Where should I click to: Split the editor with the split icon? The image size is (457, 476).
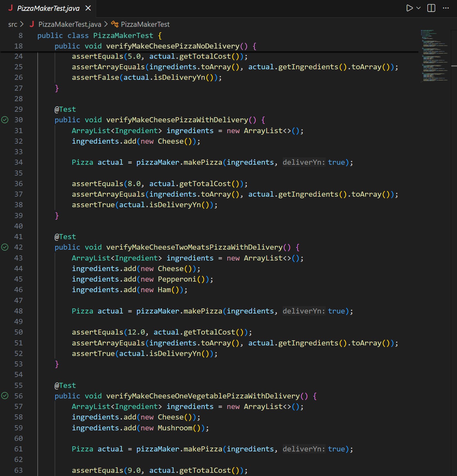(431, 8)
